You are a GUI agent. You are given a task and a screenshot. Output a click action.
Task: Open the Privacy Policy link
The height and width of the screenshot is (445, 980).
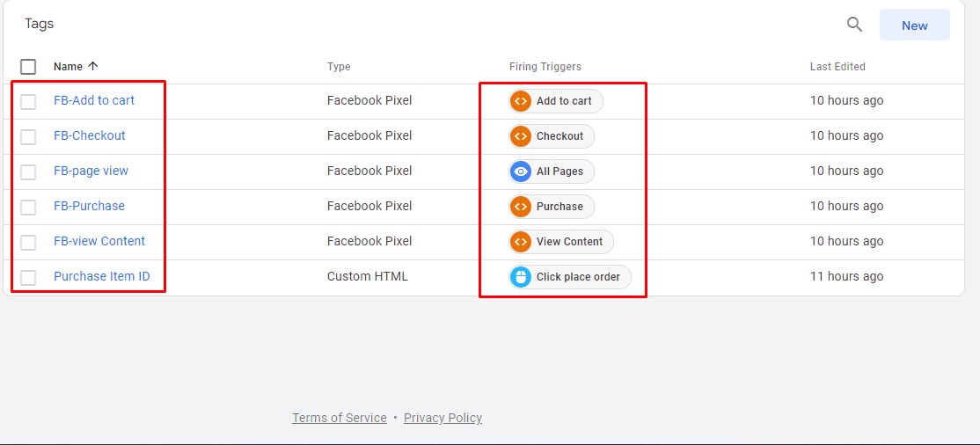pos(442,418)
